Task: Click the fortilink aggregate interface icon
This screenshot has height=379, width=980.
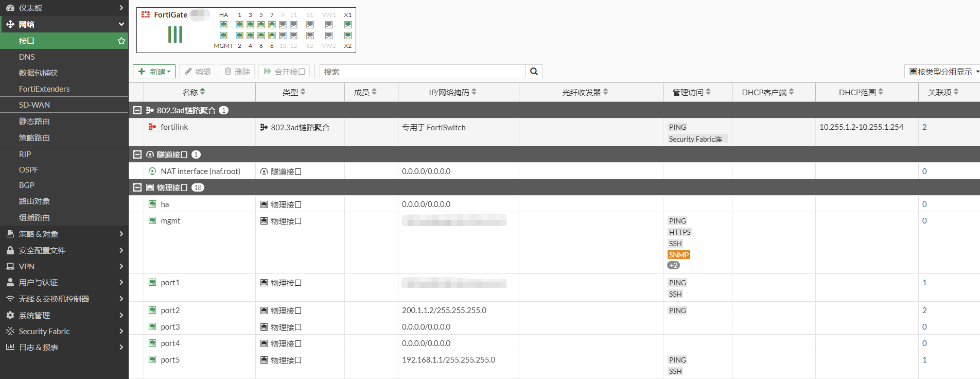Action: [x=152, y=127]
